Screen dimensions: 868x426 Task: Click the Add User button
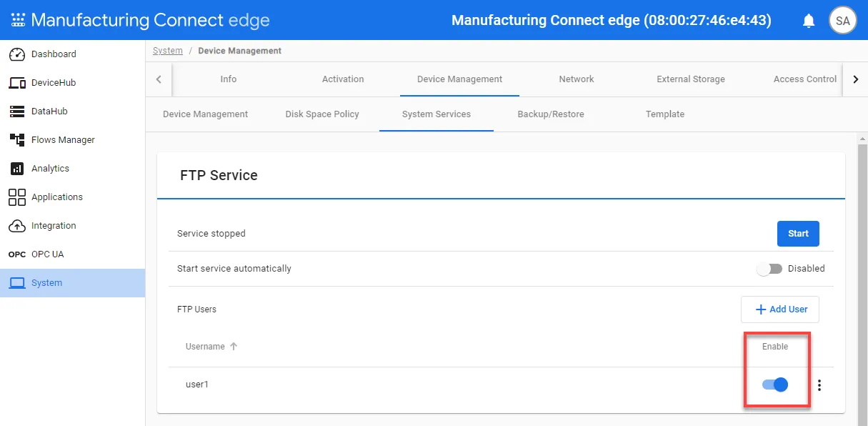tap(780, 309)
